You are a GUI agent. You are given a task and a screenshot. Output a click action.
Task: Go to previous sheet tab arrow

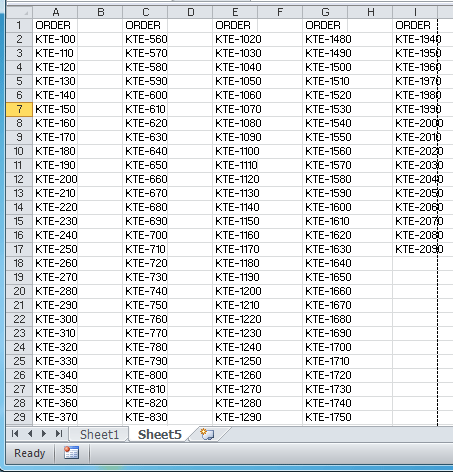click(30, 433)
